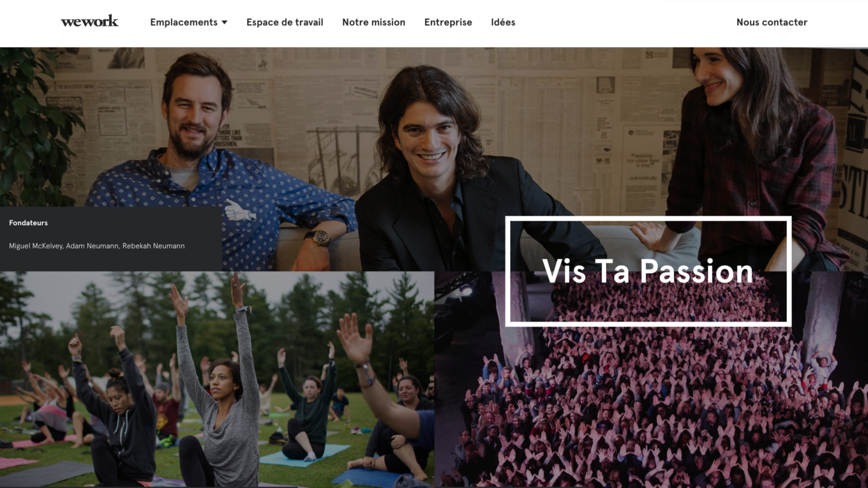Click the wristwatch on the blue-shirted man
The width and height of the screenshot is (868, 488).
point(318,238)
